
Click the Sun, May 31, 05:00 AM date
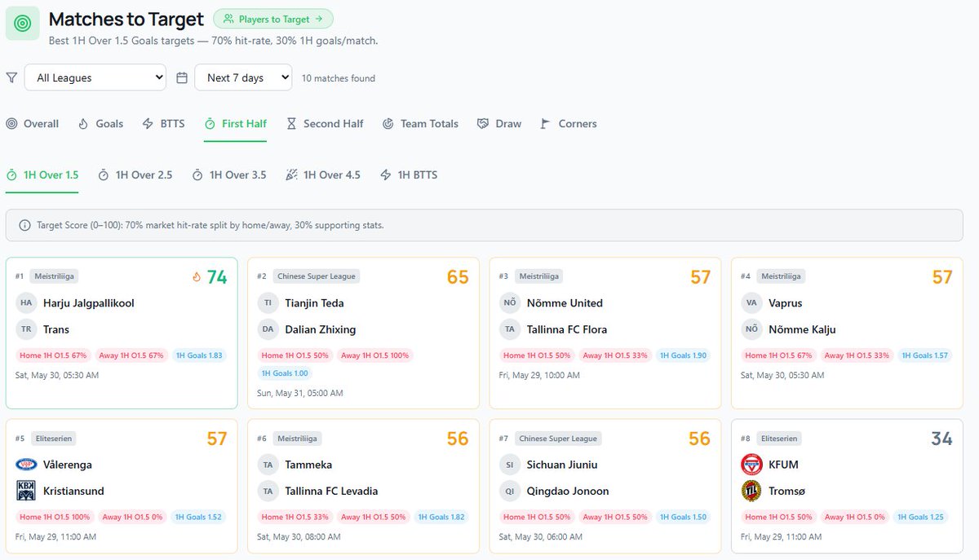(x=300, y=393)
